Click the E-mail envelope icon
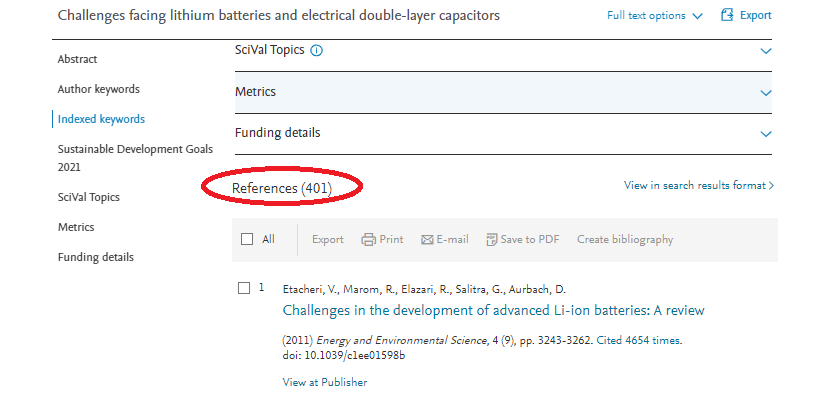 pos(427,240)
